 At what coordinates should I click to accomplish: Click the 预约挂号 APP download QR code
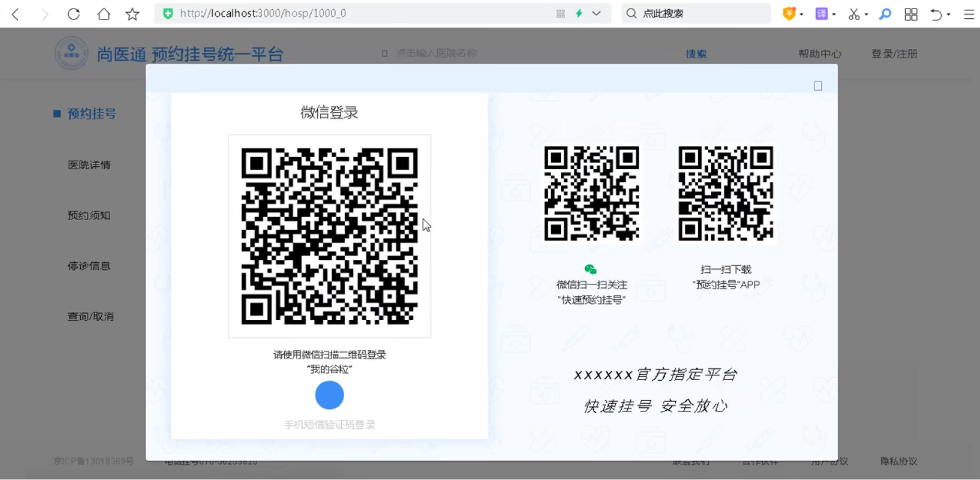[726, 193]
